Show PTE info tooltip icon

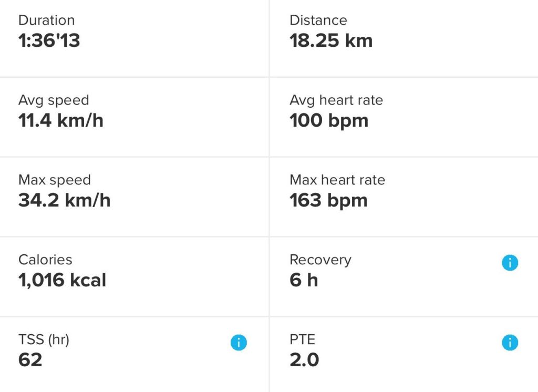coord(510,343)
